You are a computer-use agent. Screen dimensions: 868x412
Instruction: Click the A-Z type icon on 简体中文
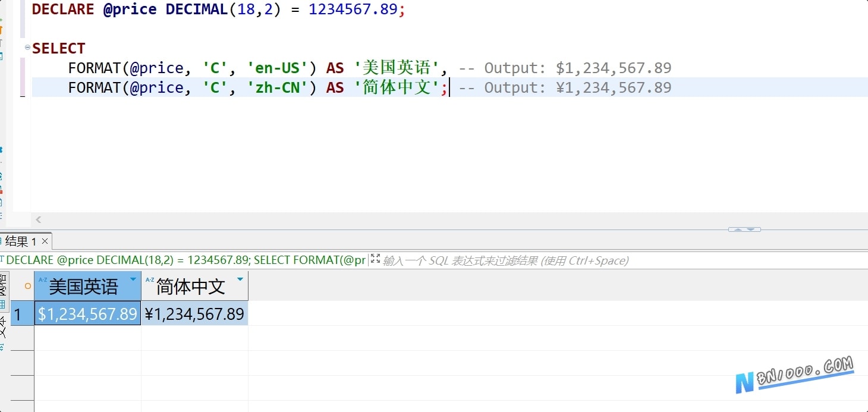150,279
